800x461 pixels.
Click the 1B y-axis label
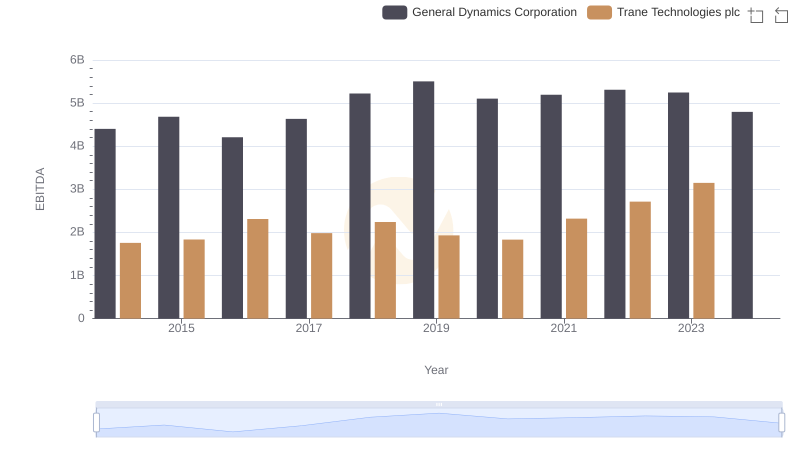77,275
